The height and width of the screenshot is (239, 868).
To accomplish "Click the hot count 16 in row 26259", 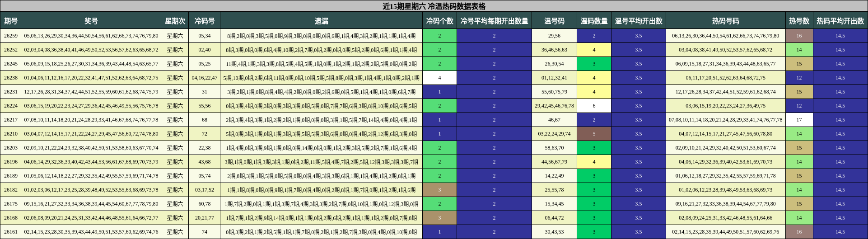I will tap(799, 36).
